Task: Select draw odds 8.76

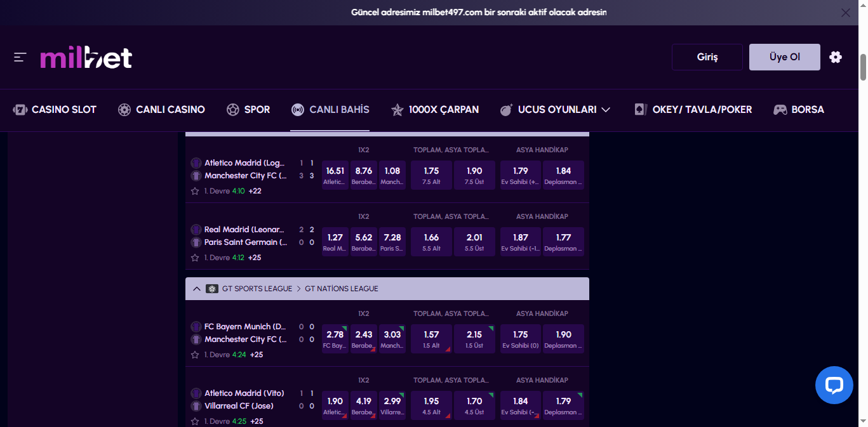Action: pos(364,175)
